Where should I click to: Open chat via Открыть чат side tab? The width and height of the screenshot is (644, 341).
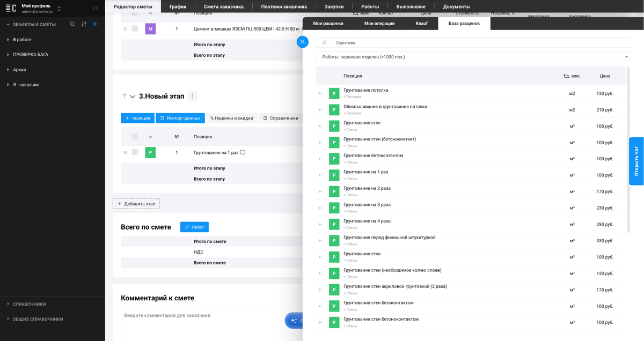636,161
